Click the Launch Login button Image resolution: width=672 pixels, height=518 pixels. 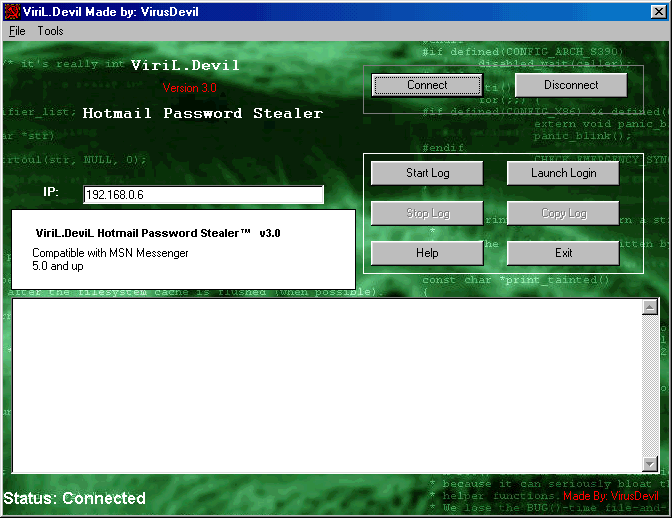[563, 173]
